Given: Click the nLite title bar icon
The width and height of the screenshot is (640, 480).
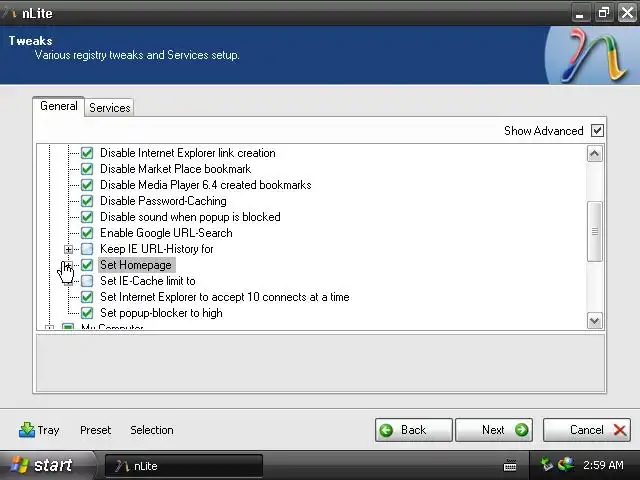Looking at the screenshot, I should [10, 13].
